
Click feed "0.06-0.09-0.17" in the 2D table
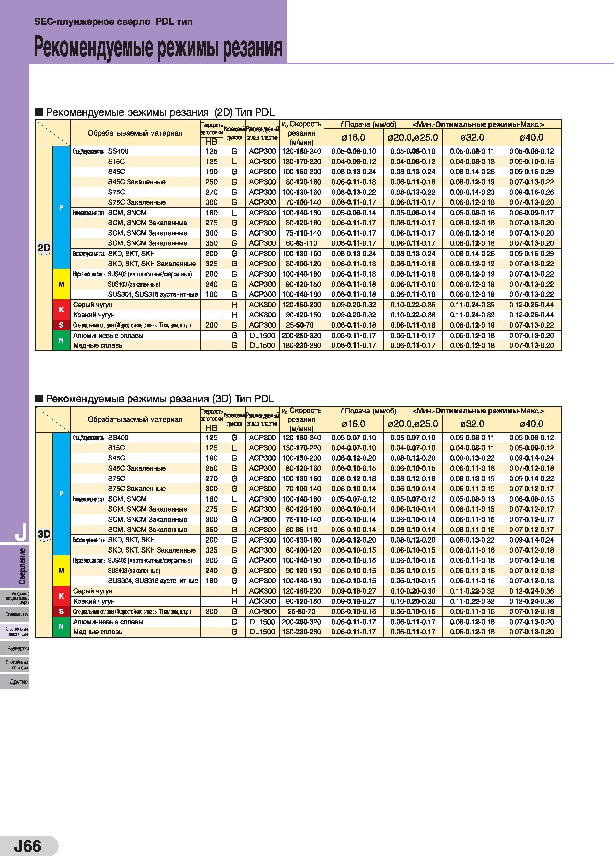click(532, 213)
